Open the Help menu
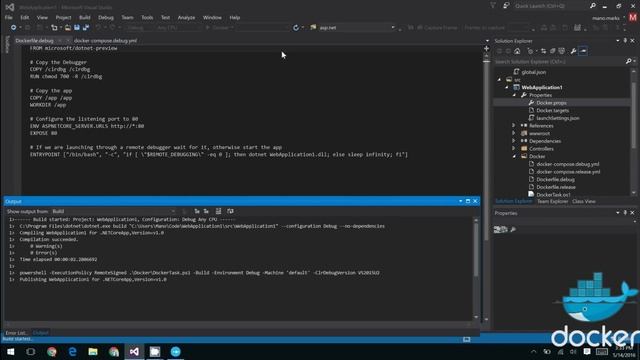Screen dimensions: 640x360 tap(235, 18)
